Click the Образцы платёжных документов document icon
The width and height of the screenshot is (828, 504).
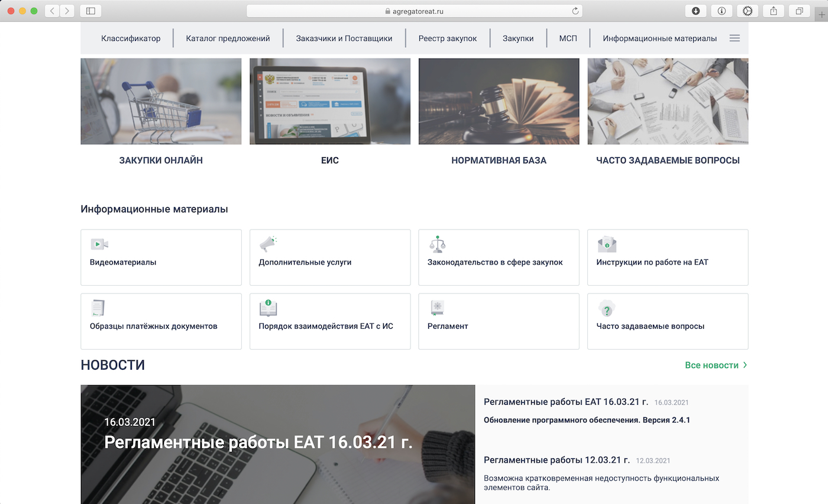point(98,308)
